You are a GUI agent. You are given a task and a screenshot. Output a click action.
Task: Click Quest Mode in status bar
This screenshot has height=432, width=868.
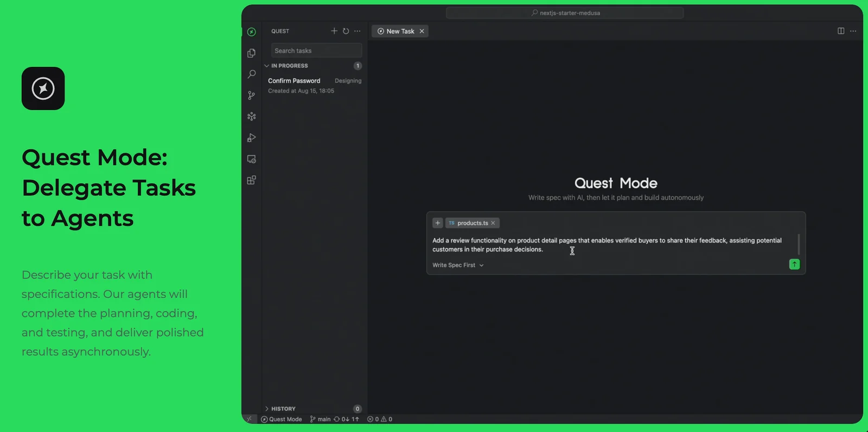point(282,419)
